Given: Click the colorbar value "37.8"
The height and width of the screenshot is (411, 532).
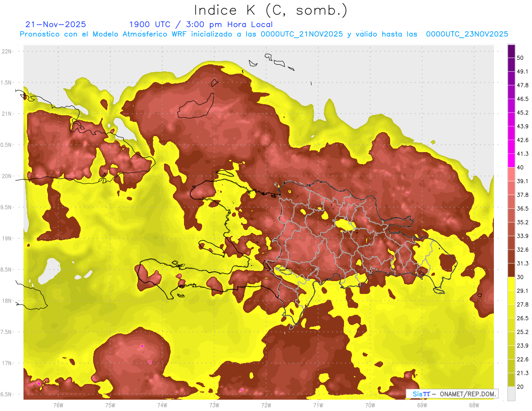Looking at the screenshot, I should (x=523, y=195).
